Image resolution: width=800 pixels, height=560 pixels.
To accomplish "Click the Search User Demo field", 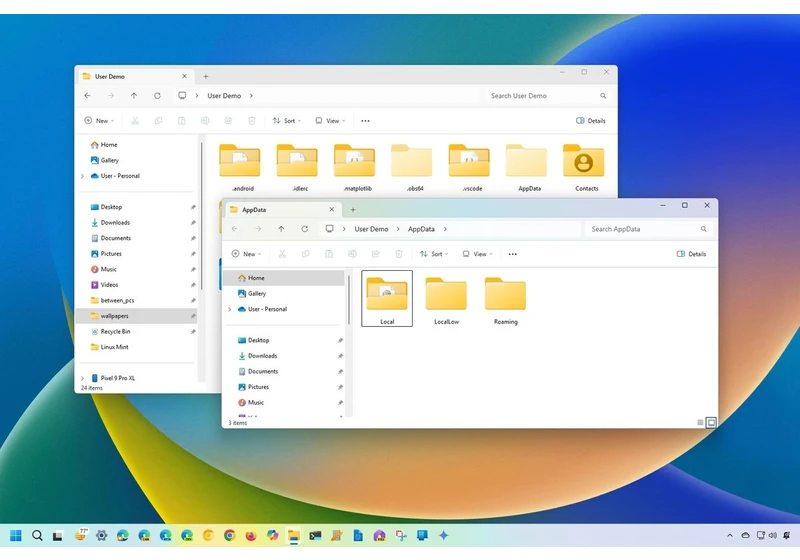I will point(548,95).
